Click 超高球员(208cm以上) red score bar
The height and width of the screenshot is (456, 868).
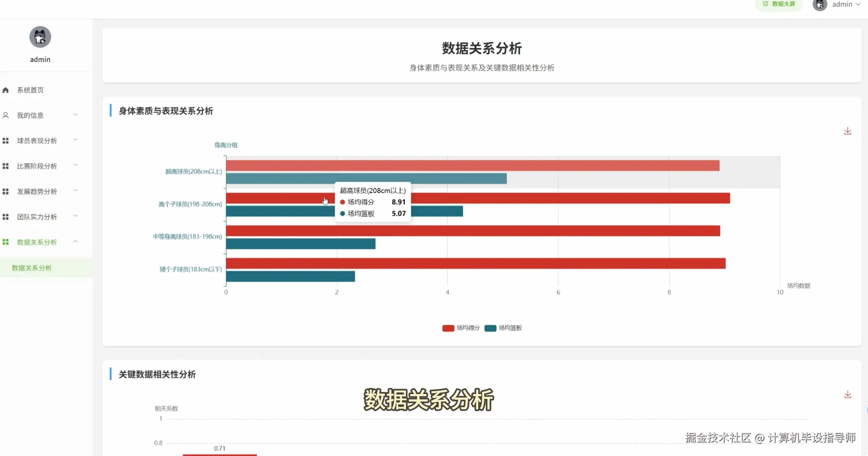click(472, 166)
